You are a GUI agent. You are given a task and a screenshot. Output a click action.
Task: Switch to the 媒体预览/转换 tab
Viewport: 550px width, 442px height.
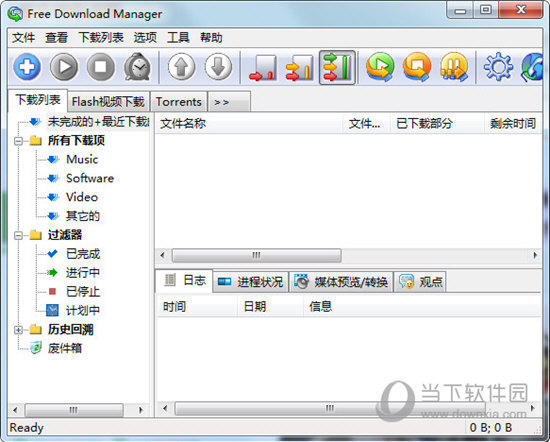341,282
